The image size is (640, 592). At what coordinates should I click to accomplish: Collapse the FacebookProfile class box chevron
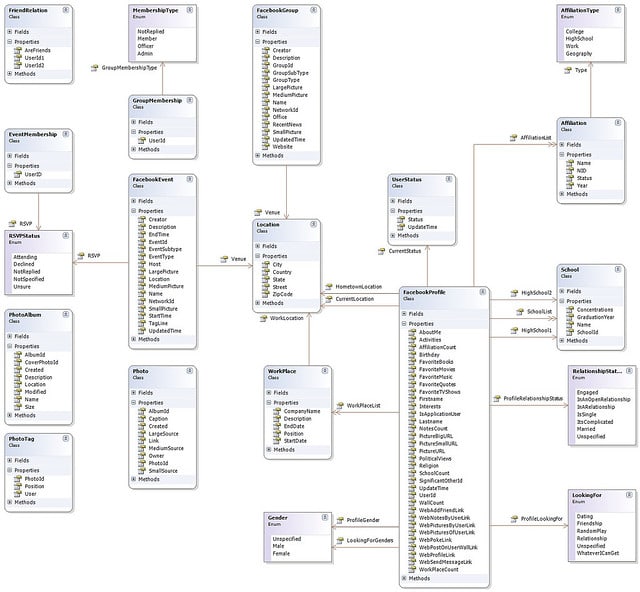point(483,292)
